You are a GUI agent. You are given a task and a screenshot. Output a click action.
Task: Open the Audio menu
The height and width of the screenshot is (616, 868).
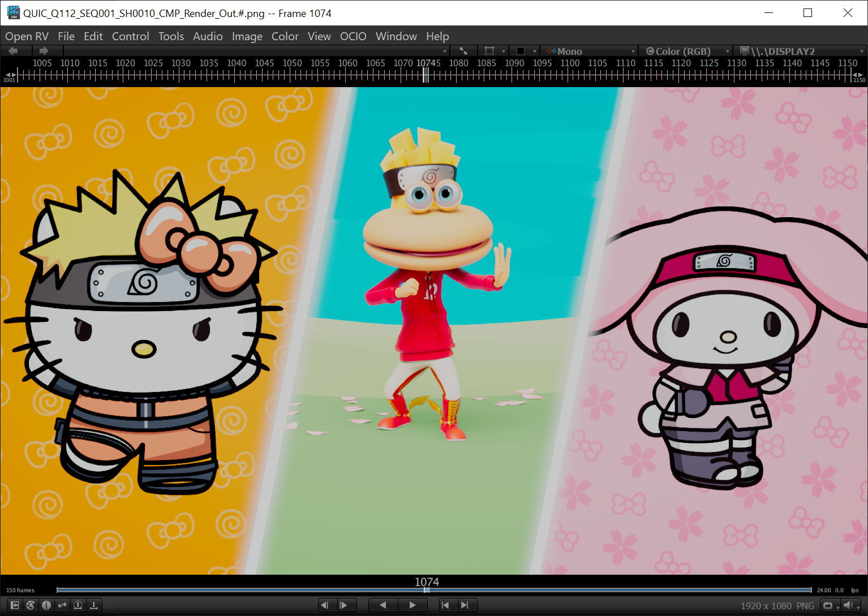pyautogui.click(x=208, y=36)
